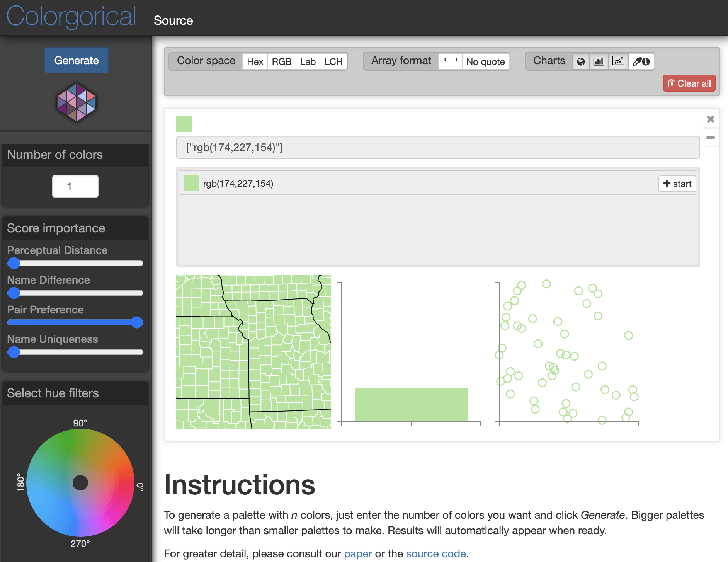Switch color space to Hex
The image size is (728, 562).
click(255, 61)
